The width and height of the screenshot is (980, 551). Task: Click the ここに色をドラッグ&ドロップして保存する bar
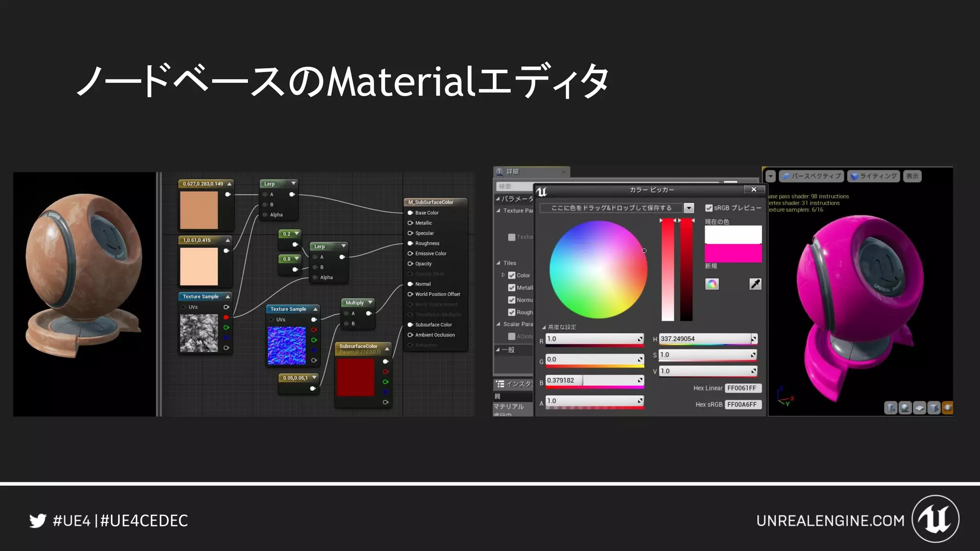click(612, 208)
